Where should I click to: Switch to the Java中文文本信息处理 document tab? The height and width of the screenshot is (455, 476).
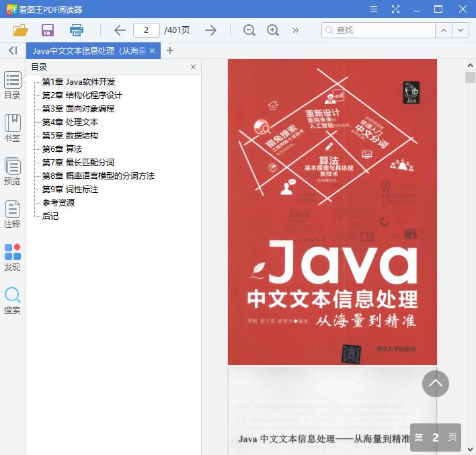89,50
